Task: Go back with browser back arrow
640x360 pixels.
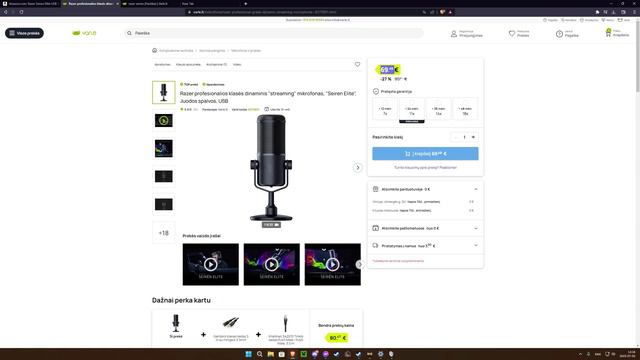Action: 6,12
